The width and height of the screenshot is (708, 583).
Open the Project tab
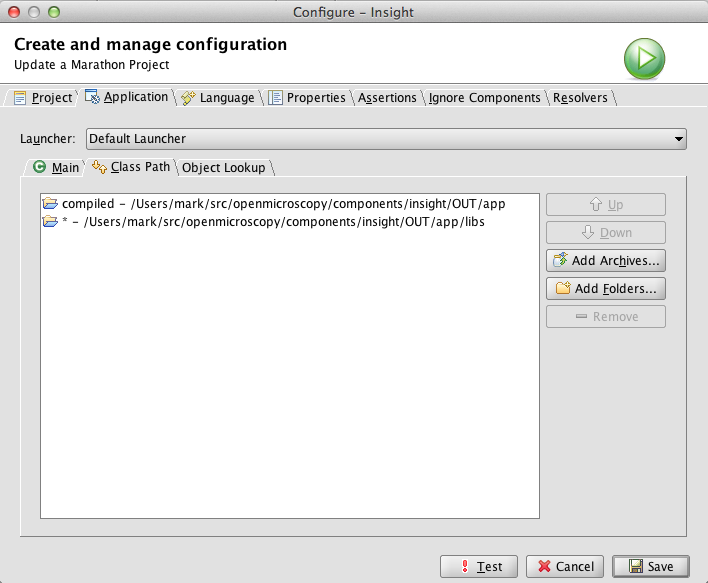(x=43, y=98)
